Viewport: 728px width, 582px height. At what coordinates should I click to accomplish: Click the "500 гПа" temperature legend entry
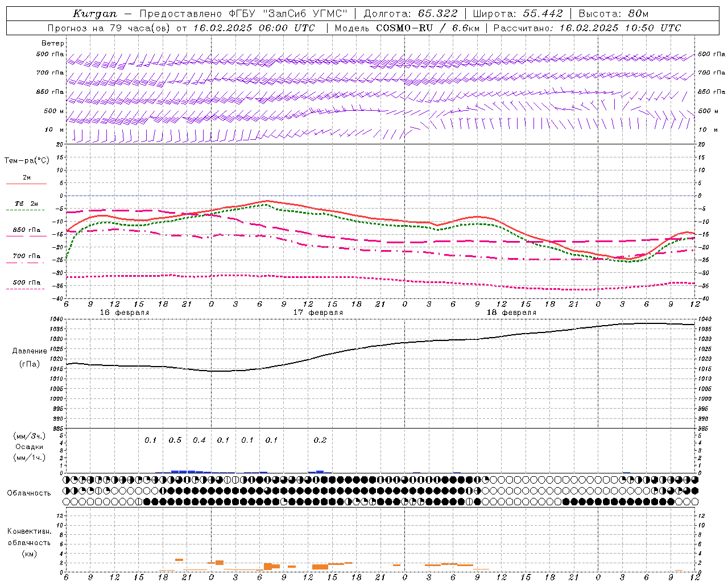27,282
